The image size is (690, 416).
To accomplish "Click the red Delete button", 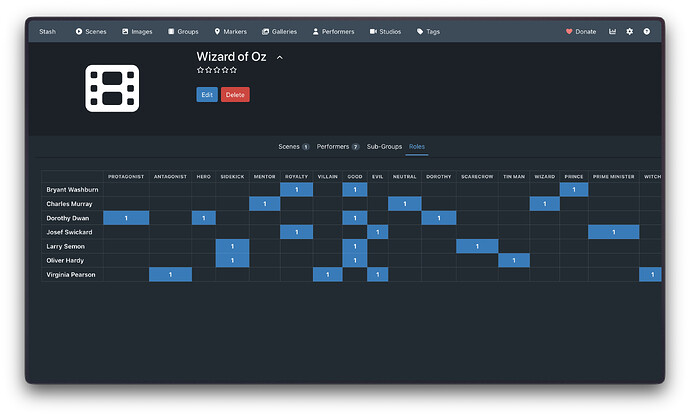I will [235, 95].
